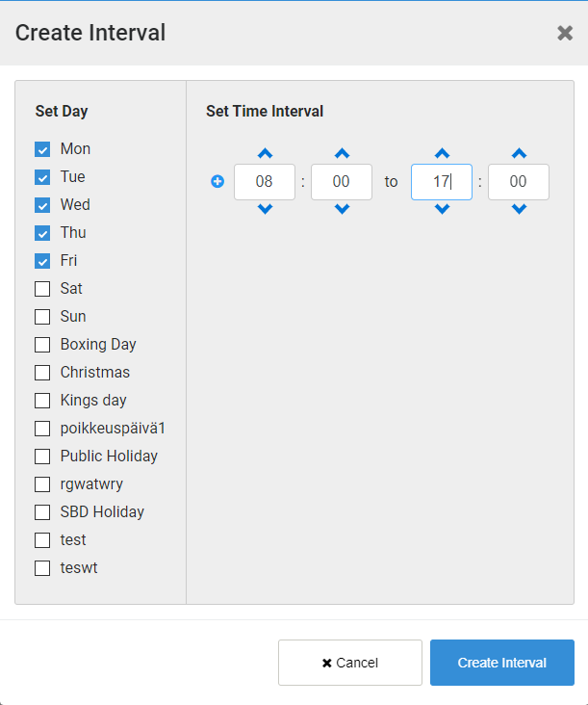The image size is (588, 705).
Task: Uncheck the Fri checkbox
Action: click(42, 261)
